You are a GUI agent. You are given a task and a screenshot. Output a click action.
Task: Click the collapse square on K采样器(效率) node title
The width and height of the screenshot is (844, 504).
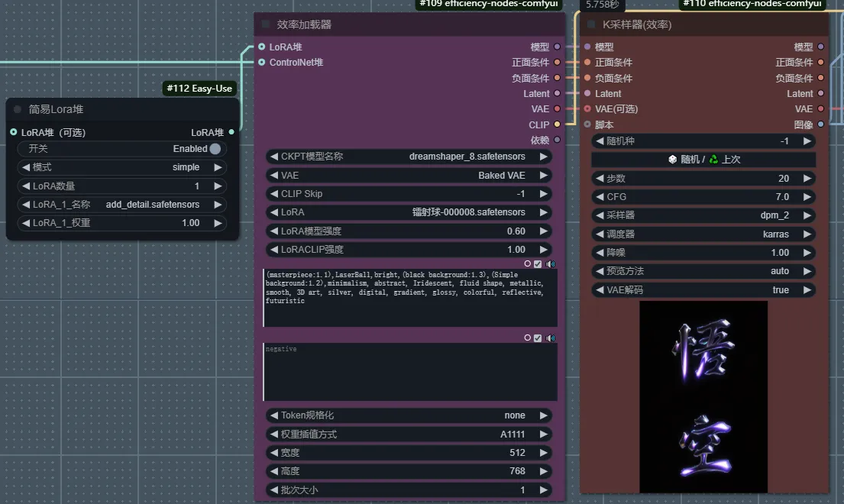(x=591, y=24)
